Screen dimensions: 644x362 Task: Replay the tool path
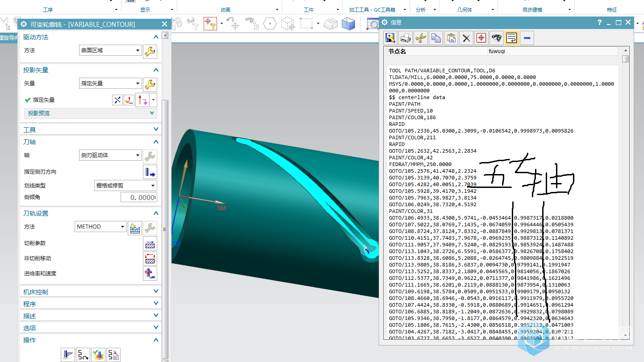click(x=83, y=355)
